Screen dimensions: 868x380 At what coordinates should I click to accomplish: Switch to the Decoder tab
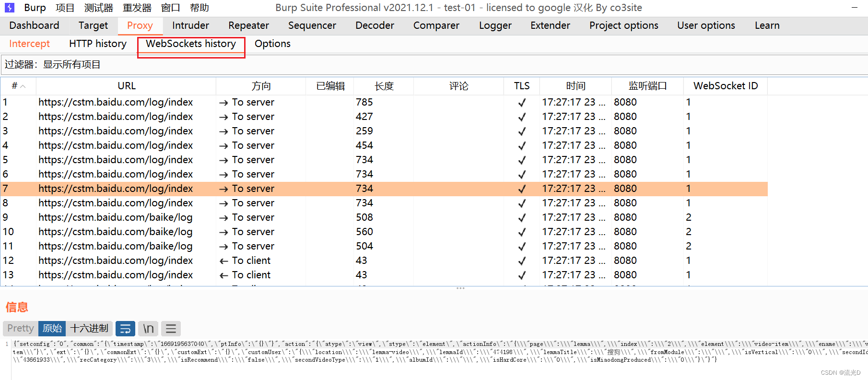click(375, 25)
